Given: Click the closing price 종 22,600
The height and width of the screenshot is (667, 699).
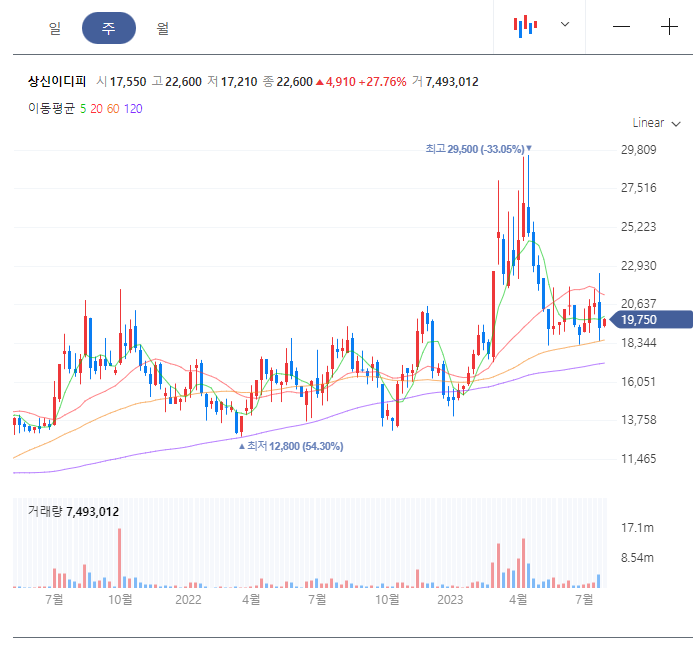Looking at the screenshot, I should coord(288,82).
